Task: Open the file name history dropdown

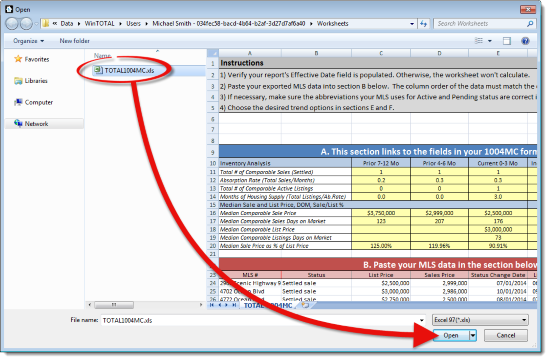Action: pos(422,320)
